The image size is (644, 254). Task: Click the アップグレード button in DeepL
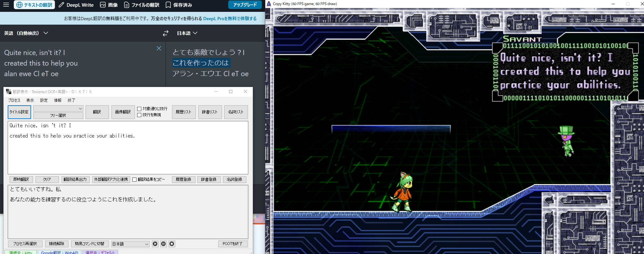[x=245, y=5]
